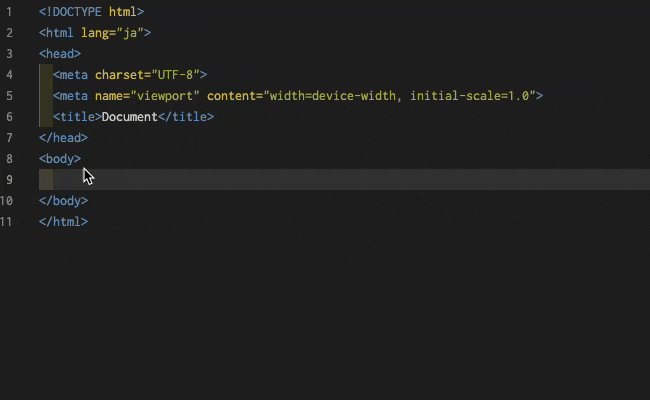Place cursor on empty line 9

344,180
